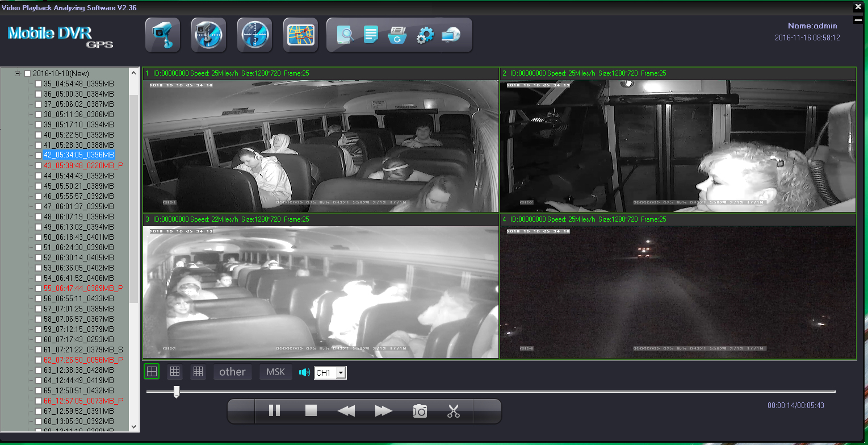Image resolution: width=868 pixels, height=445 pixels.
Task: Open the gear settings icon
Action: pyautogui.click(x=425, y=35)
